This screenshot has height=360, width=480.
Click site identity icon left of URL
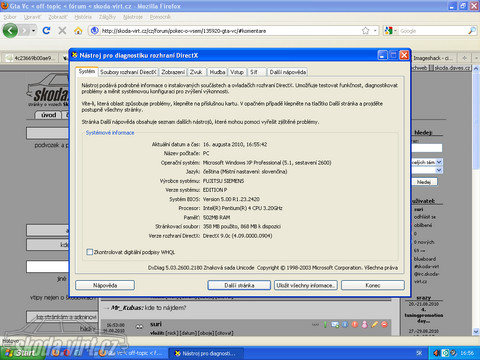(95, 31)
